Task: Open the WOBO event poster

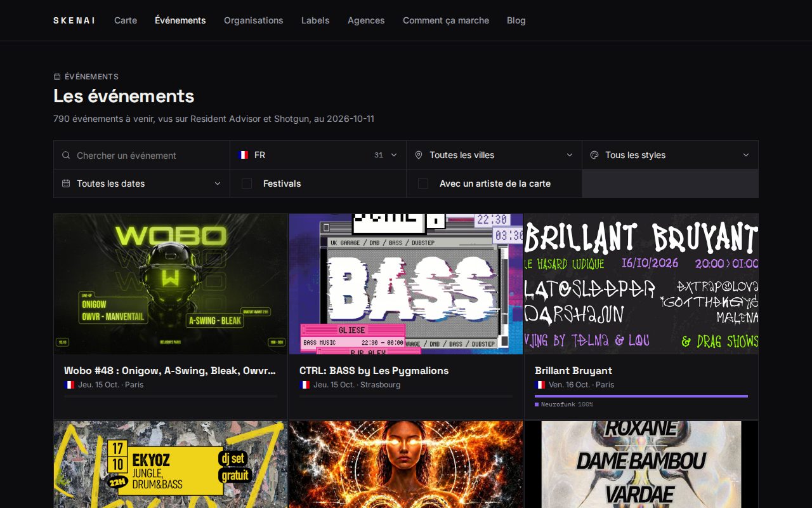Action: coord(171,284)
